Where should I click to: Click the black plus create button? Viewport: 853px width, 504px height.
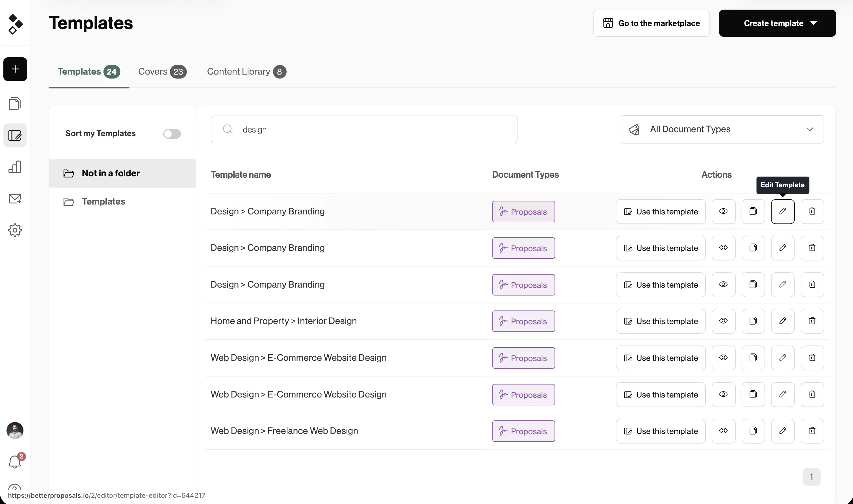point(15,69)
